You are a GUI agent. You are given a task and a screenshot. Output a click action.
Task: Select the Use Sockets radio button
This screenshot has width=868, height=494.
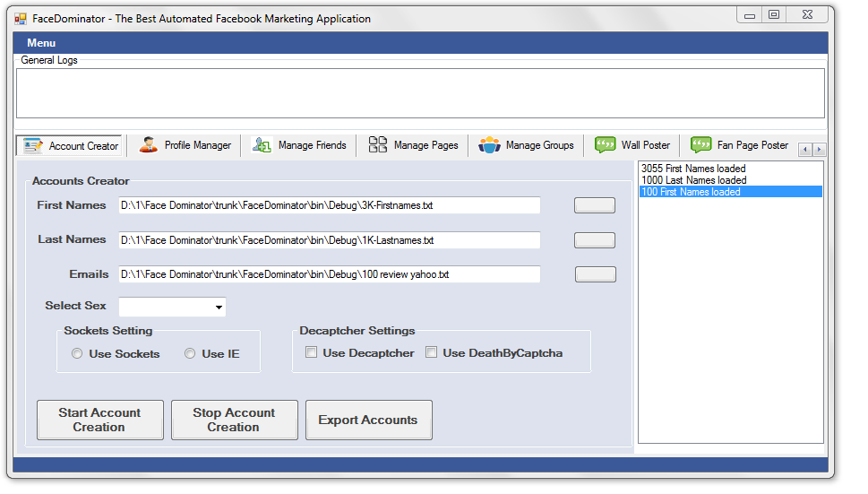pos(77,353)
